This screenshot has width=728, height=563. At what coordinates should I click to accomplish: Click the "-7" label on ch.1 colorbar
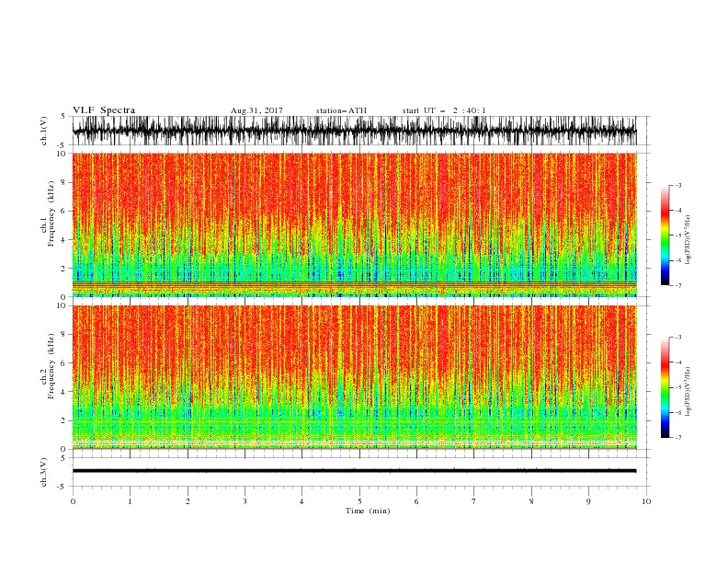coord(678,285)
